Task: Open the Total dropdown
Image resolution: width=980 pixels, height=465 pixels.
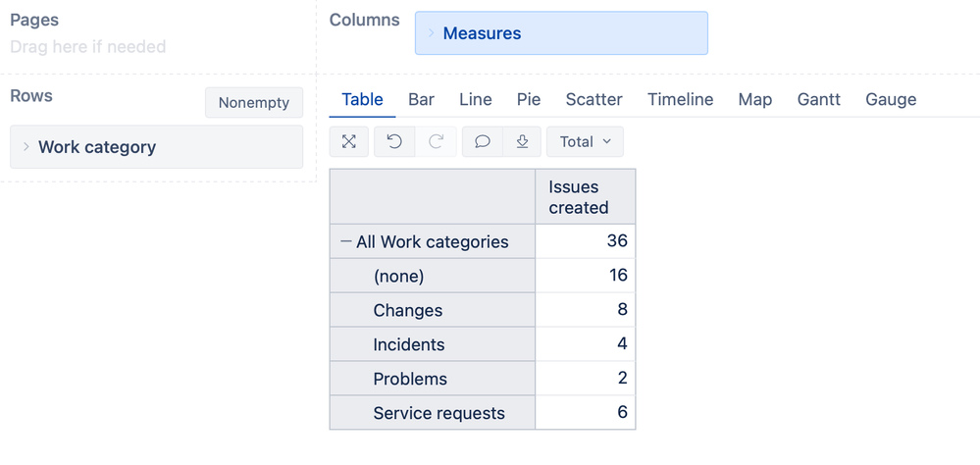Action: coord(585,141)
